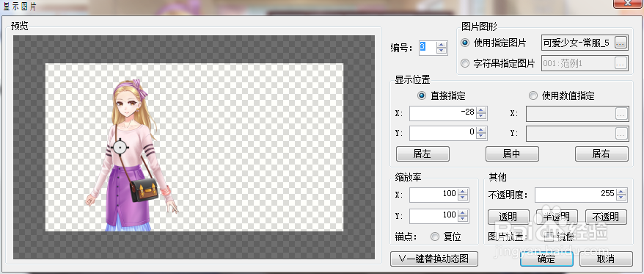Click the 缩放率 Y input showing 100
The height and width of the screenshot is (274, 644).
434,217
